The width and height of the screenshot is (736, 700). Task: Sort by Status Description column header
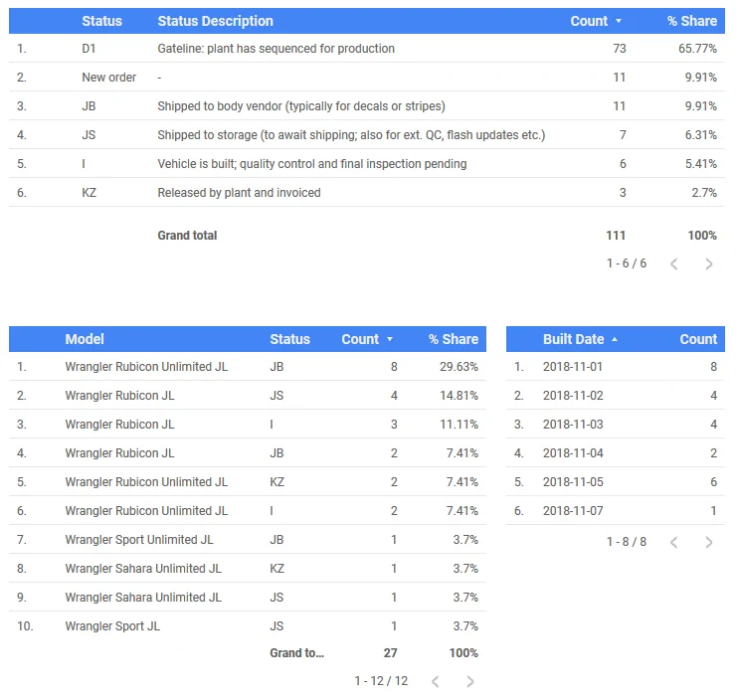click(x=216, y=21)
